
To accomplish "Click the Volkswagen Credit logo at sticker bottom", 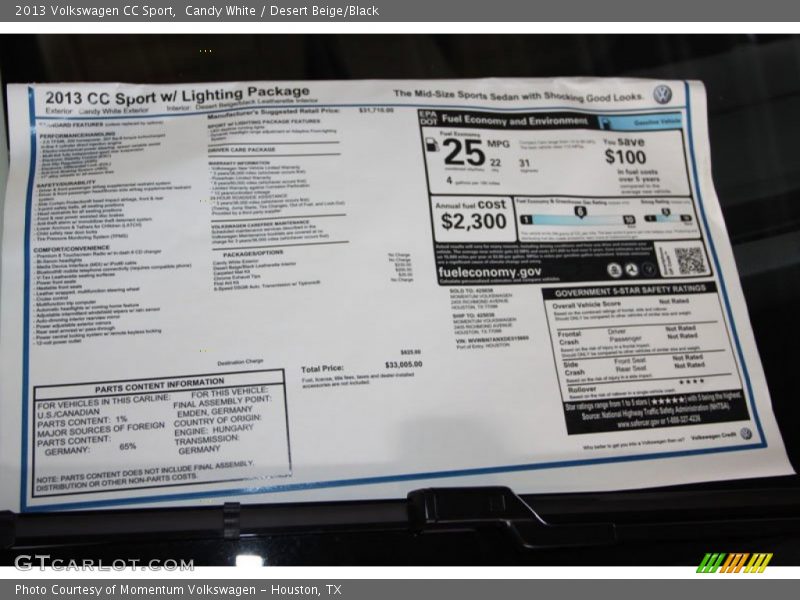I will pos(745,434).
